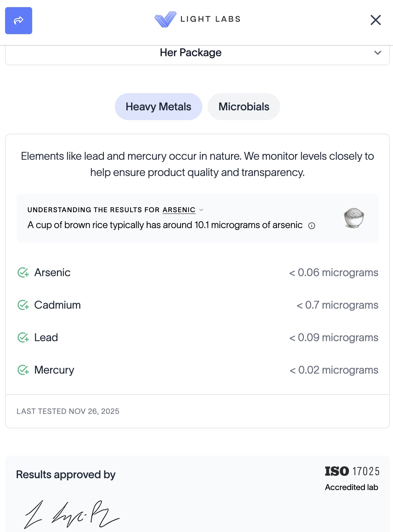
Task: Click the green check icon beside Cadmium
Action: pos(23,305)
